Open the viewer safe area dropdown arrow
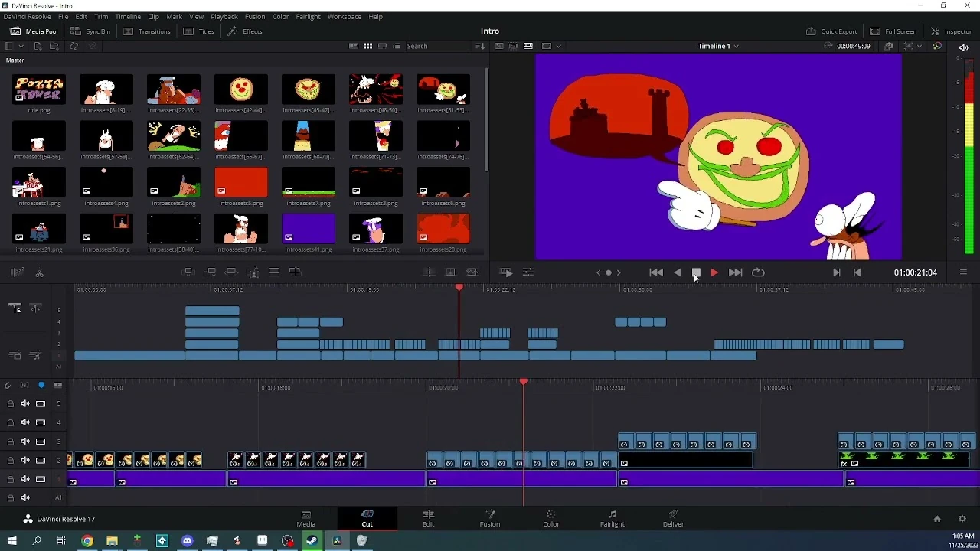Screen dimensions: 980x551 point(559,47)
